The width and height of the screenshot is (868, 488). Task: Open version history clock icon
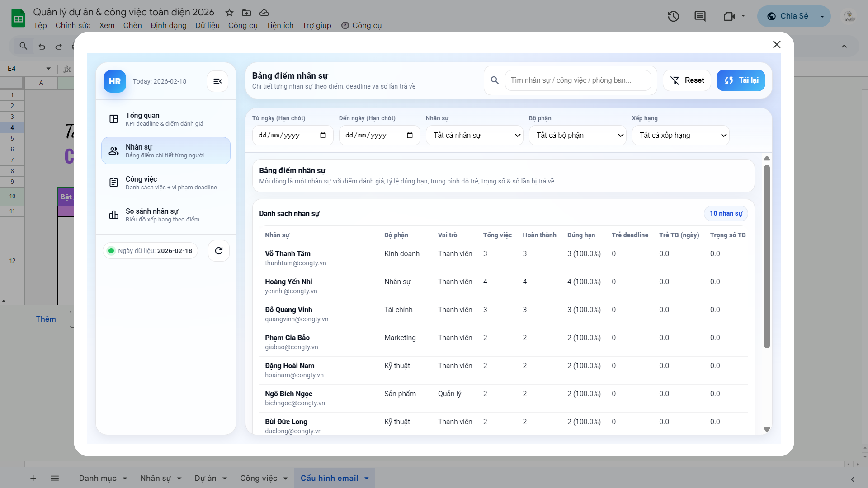(673, 17)
